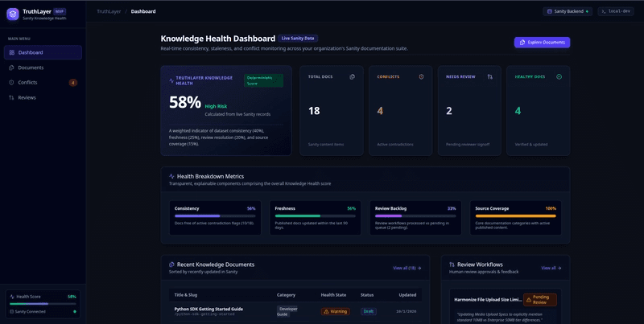This screenshot has height=324, width=644.
Task: Click the Pending Review badge
Action: click(x=540, y=300)
